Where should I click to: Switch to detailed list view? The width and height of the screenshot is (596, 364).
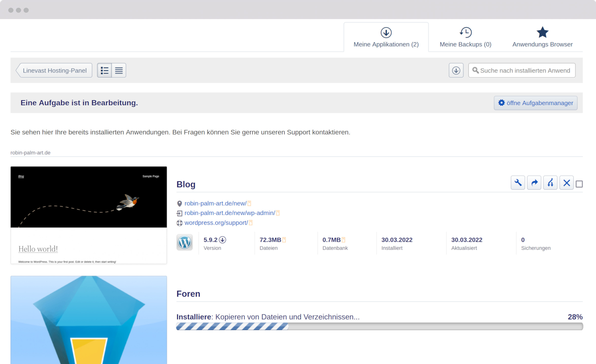coord(104,70)
